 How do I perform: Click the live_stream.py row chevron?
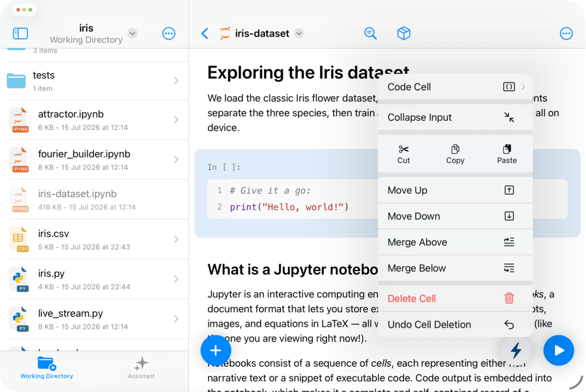click(176, 319)
